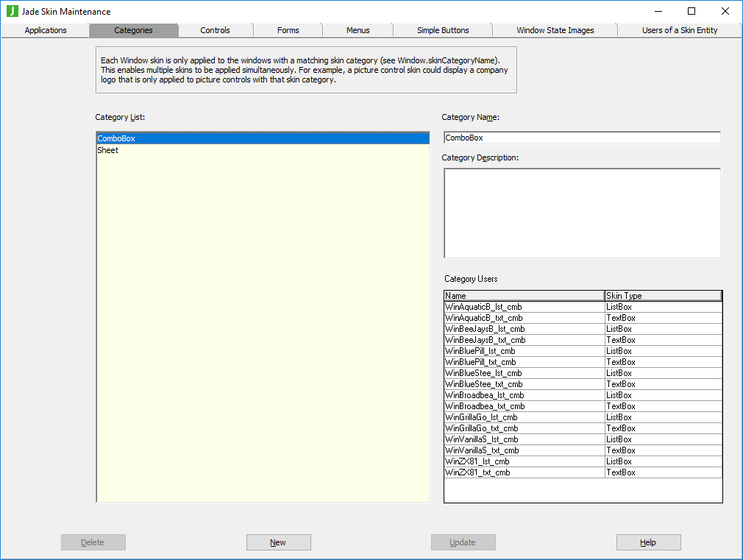Click the Name column header
This screenshot has width=743, height=560.
(524, 296)
